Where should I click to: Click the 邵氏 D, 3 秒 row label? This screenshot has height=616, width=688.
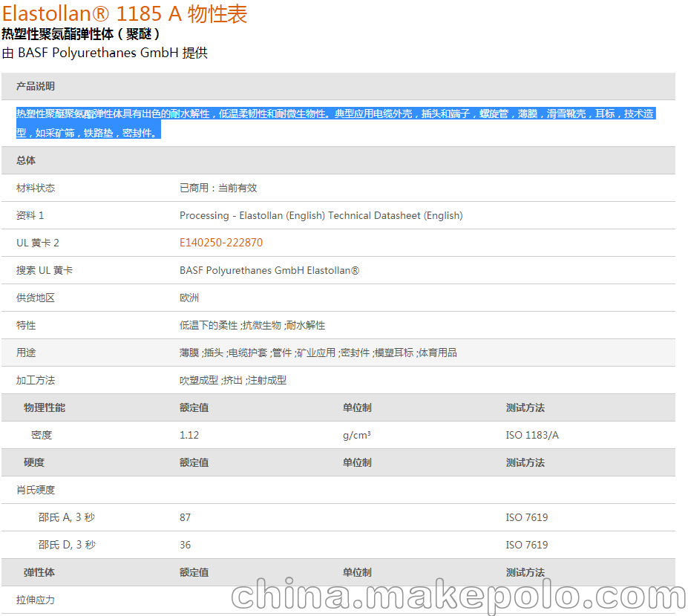[x=67, y=545]
